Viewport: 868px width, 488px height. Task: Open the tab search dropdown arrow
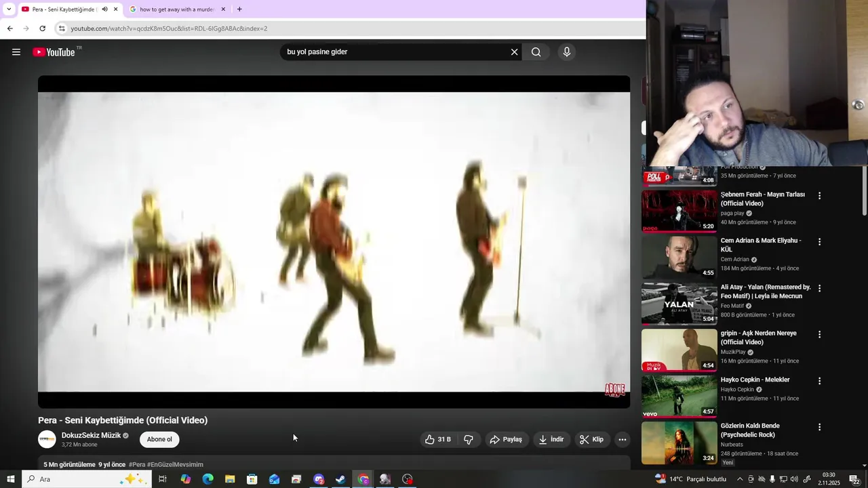point(8,9)
